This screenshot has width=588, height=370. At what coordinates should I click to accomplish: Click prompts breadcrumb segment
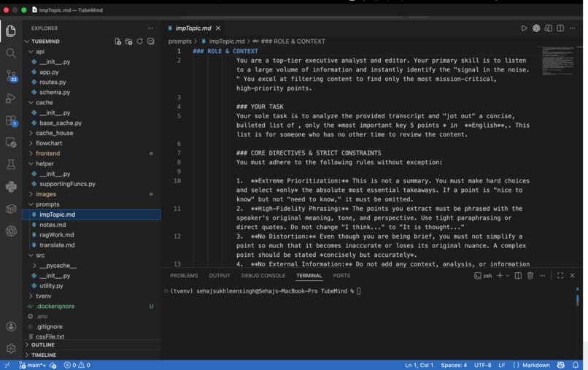click(x=179, y=42)
